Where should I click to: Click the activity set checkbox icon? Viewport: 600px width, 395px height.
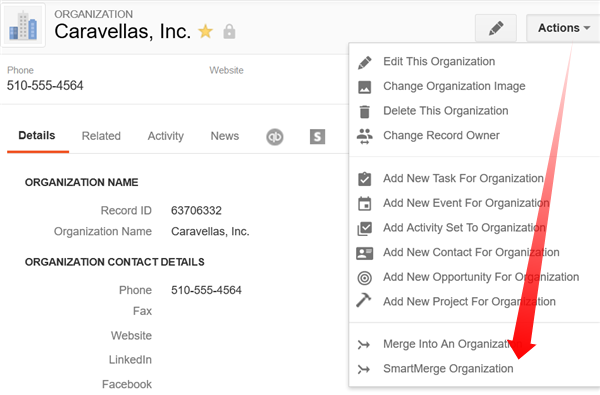pos(364,229)
